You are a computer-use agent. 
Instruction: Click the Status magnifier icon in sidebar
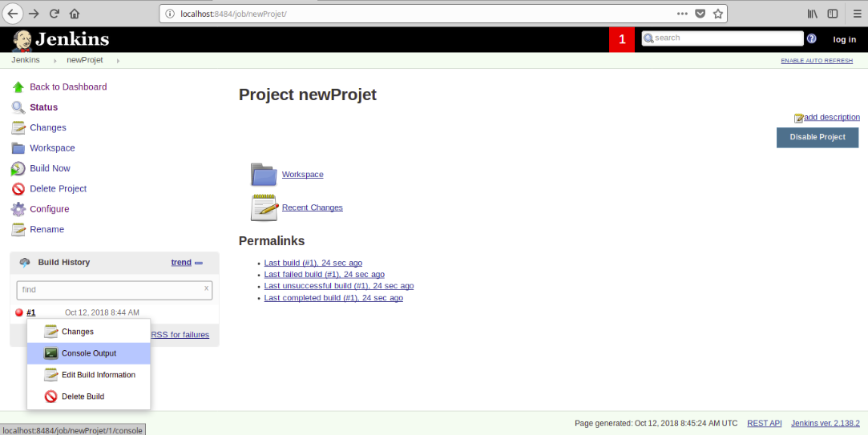pos(18,107)
